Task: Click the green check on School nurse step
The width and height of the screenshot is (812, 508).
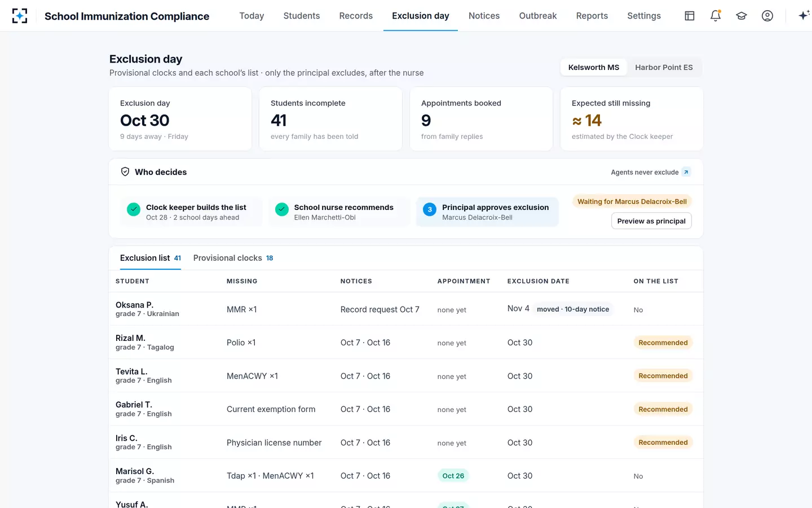Action: [282, 209]
